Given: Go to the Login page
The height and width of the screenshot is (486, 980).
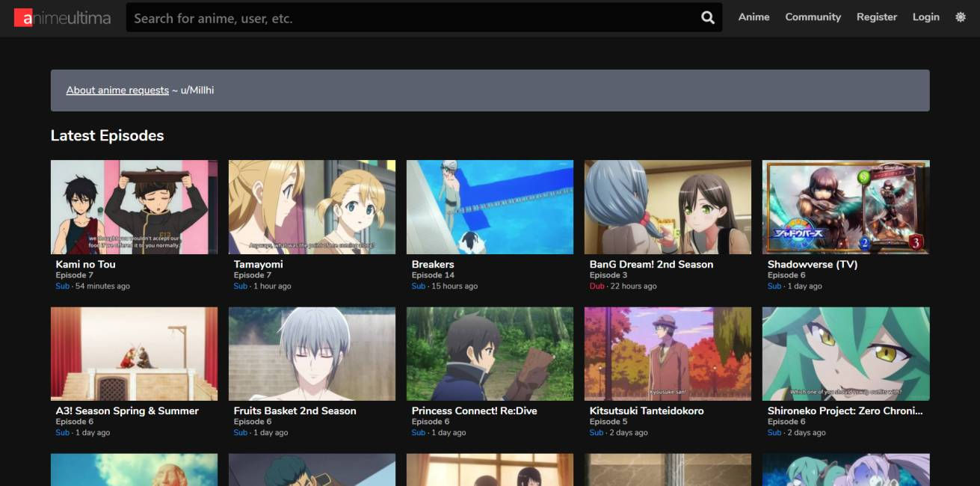Looking at the screenshot, I should [925, 17].
